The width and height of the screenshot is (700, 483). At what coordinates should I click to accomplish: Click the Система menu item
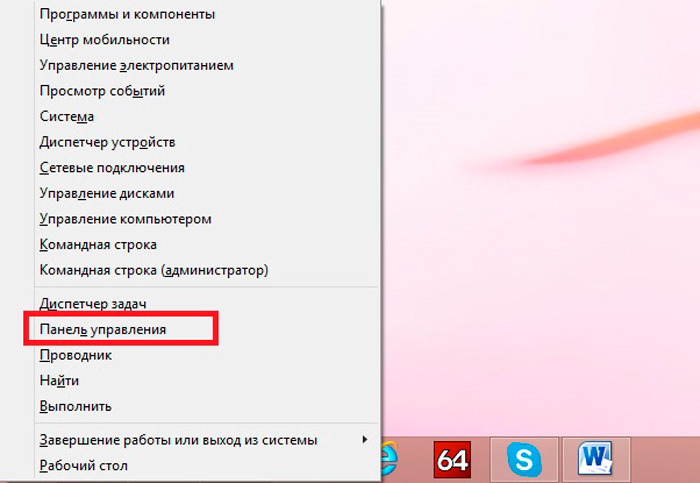click(x=67, y=117)
